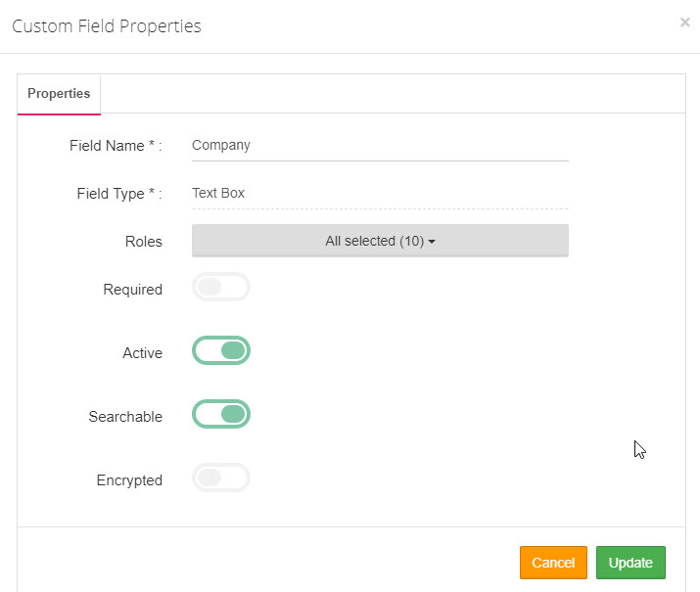Open the Roles All selected (10) dropdown
Viewport: 700px width, 592px height.
tap(380, 241)
